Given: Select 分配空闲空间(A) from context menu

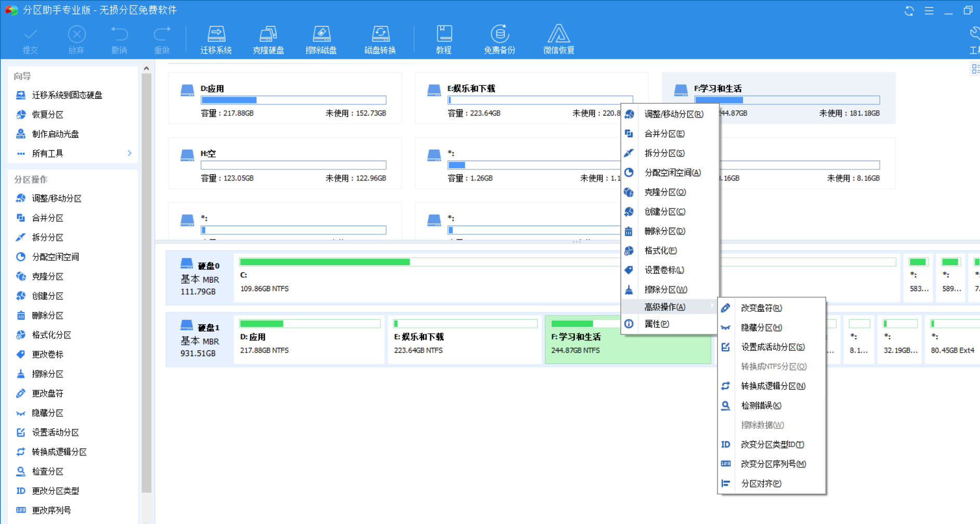Looking at the screenshot, I should (670, 173).
